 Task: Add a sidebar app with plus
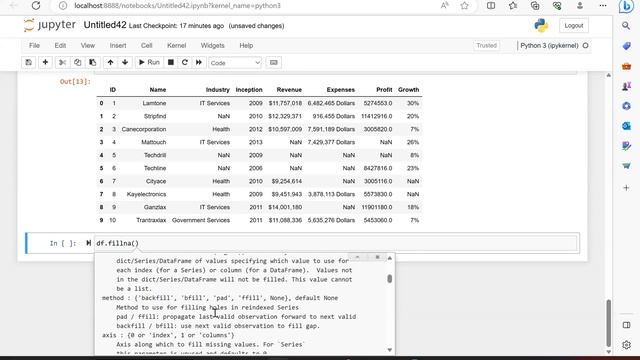click(x=627, y=188)
